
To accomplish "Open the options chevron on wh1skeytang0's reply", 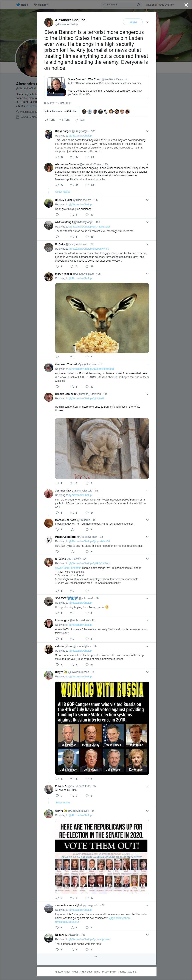I will point(147,222).
